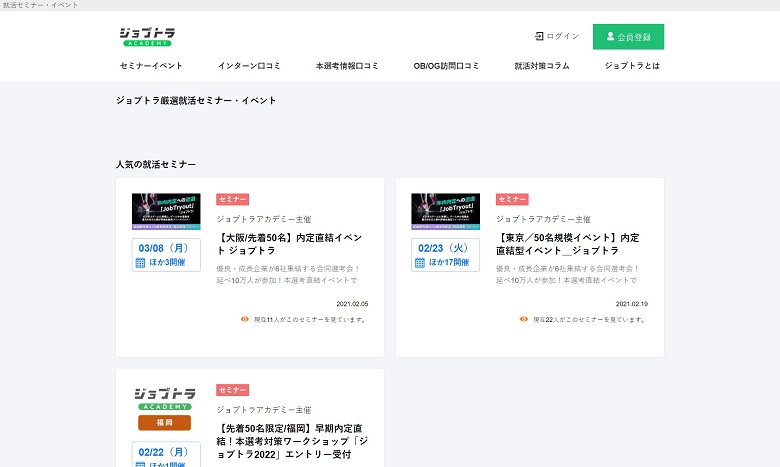Click ジョブトラアカデミー主催 on the Osaka card
780x467 pixels.
pyautogui.click(x=264, y=219)
